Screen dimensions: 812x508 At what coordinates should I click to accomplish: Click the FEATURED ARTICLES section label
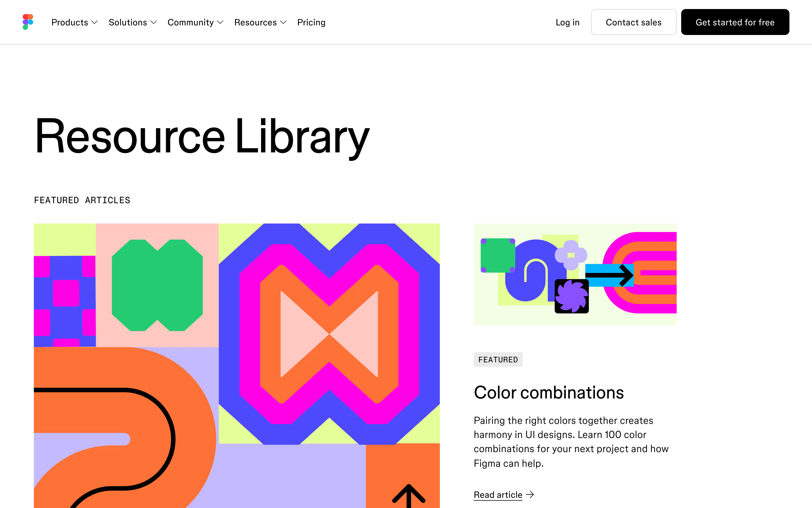pos(82,200)
